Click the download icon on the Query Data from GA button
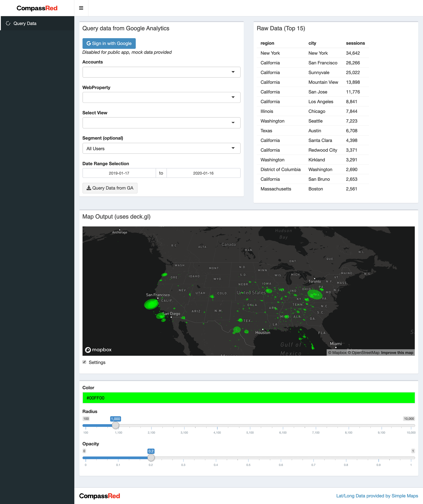 click(89, 188)
